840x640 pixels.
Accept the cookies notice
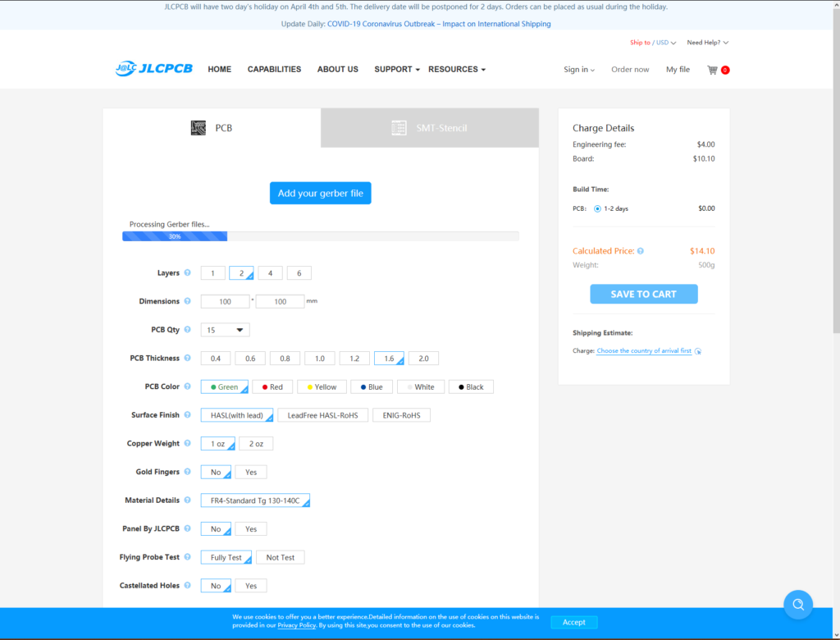[573, 622]
